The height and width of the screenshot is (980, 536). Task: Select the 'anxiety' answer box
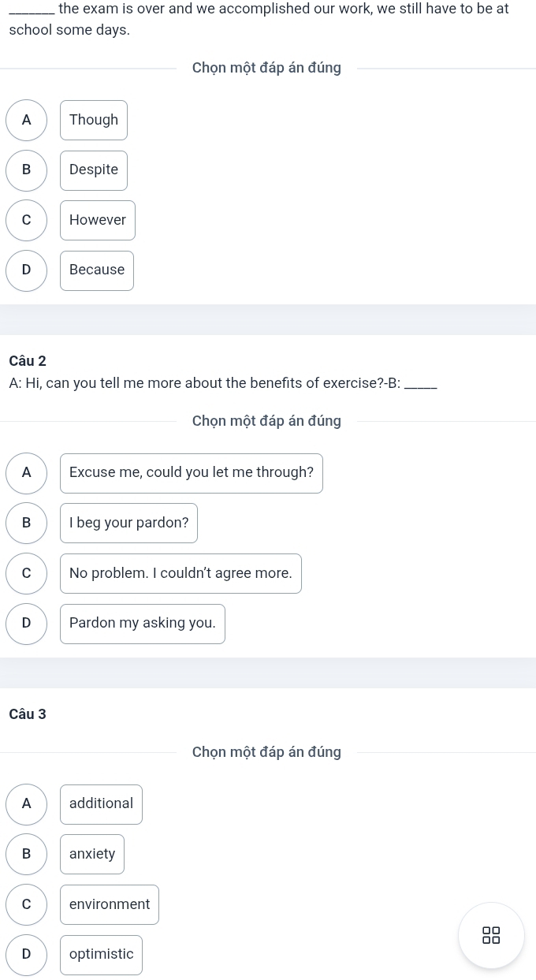92,854
